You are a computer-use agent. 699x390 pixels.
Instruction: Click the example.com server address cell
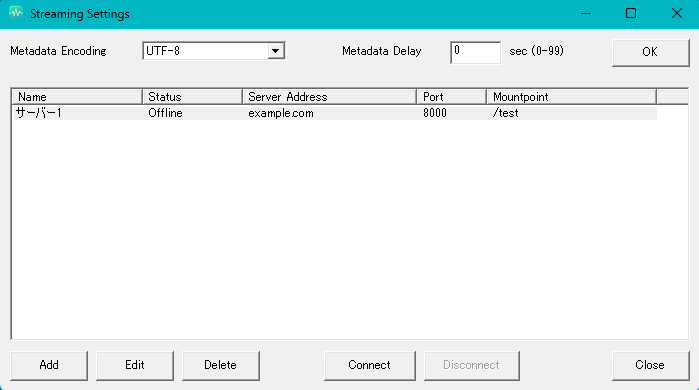coord(281,113)
